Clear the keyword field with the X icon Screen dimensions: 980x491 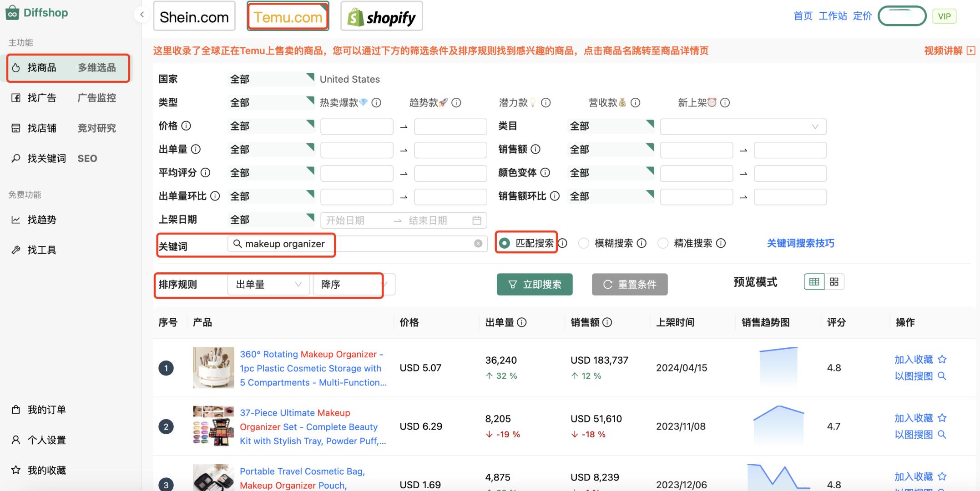478,244
